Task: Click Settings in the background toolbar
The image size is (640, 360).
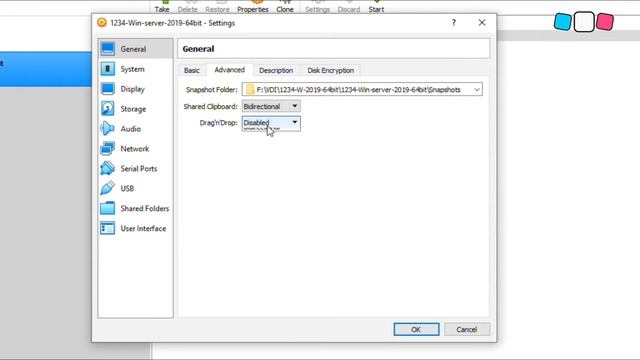Action: point(317,7)
